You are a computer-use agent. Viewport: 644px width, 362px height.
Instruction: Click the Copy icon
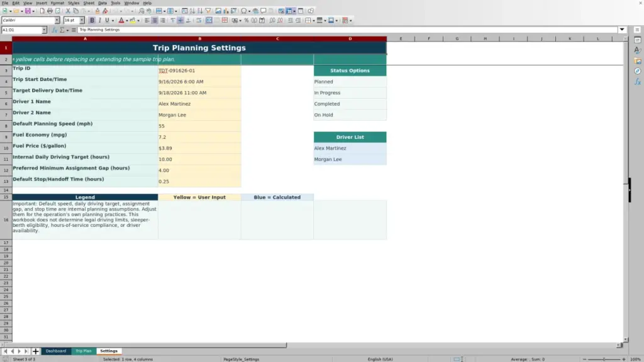(x=75, y=11)
